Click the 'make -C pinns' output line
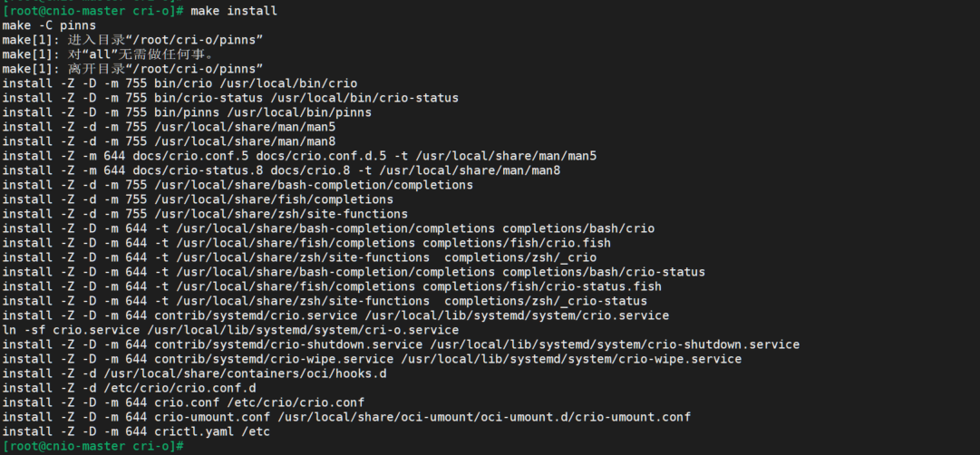 point(49,24)
